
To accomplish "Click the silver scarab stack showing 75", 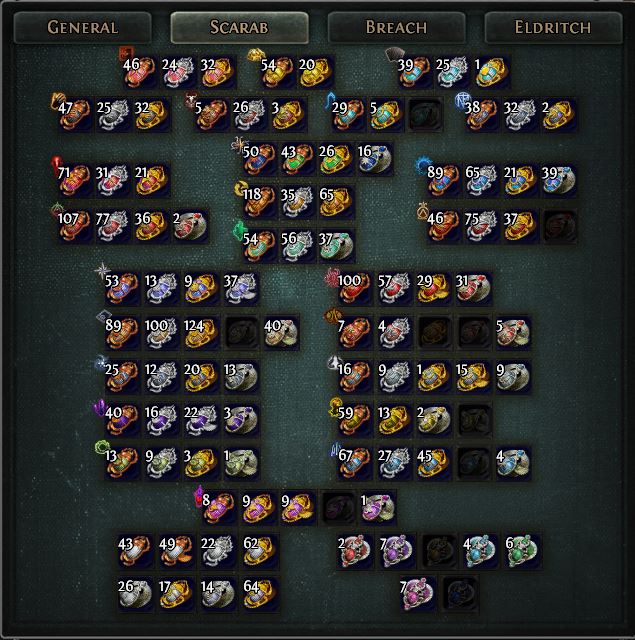I will point(481,226).
